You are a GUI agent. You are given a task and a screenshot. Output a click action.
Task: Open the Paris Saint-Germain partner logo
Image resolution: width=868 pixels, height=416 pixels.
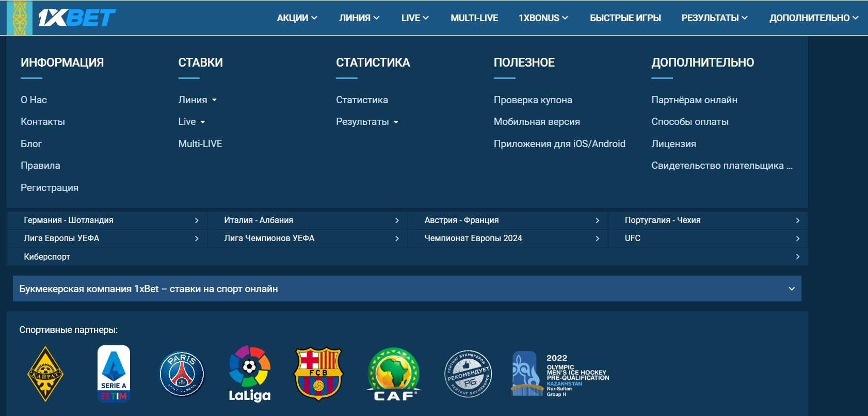(182, 374)
